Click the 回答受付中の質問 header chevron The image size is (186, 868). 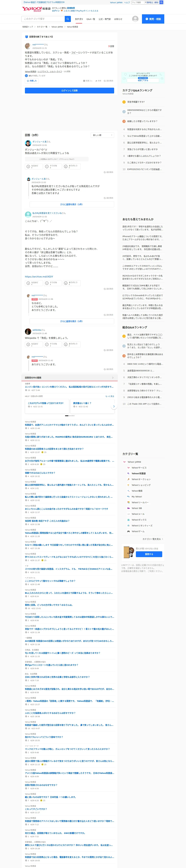pos(113,378)
